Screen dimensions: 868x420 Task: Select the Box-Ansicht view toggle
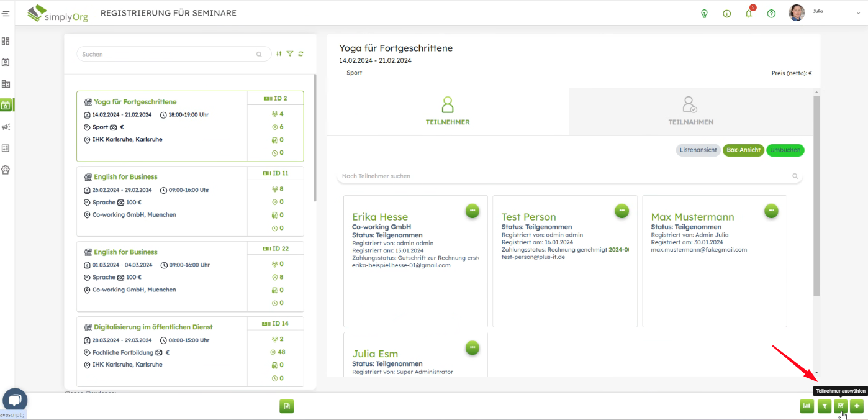coord(743,150)
